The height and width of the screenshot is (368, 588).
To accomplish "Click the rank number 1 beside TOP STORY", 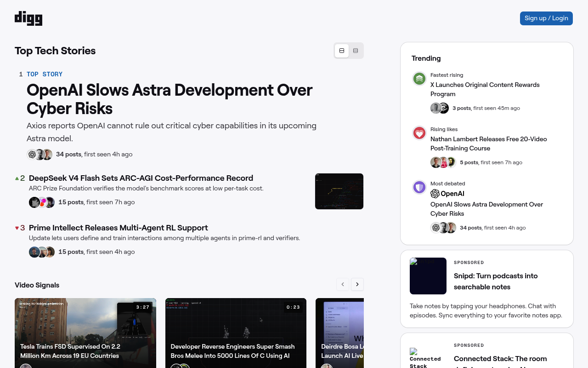I will pos(21,74).
